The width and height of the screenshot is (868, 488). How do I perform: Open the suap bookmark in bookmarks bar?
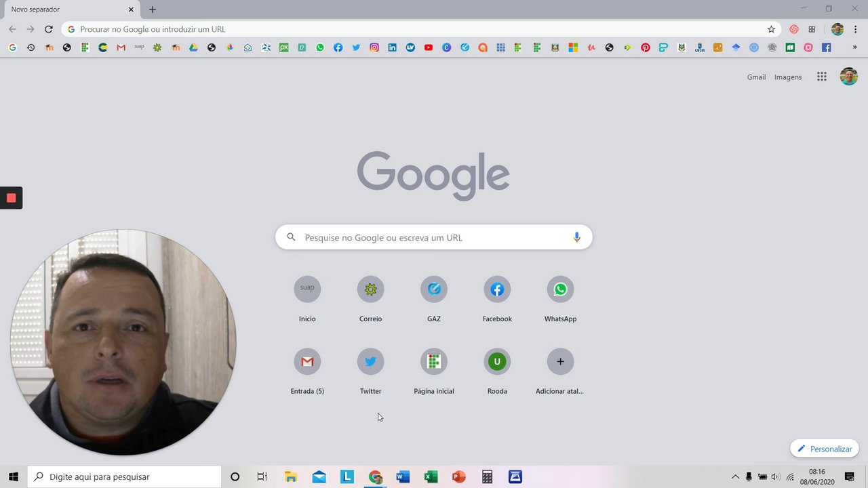(x=139, y=47)
